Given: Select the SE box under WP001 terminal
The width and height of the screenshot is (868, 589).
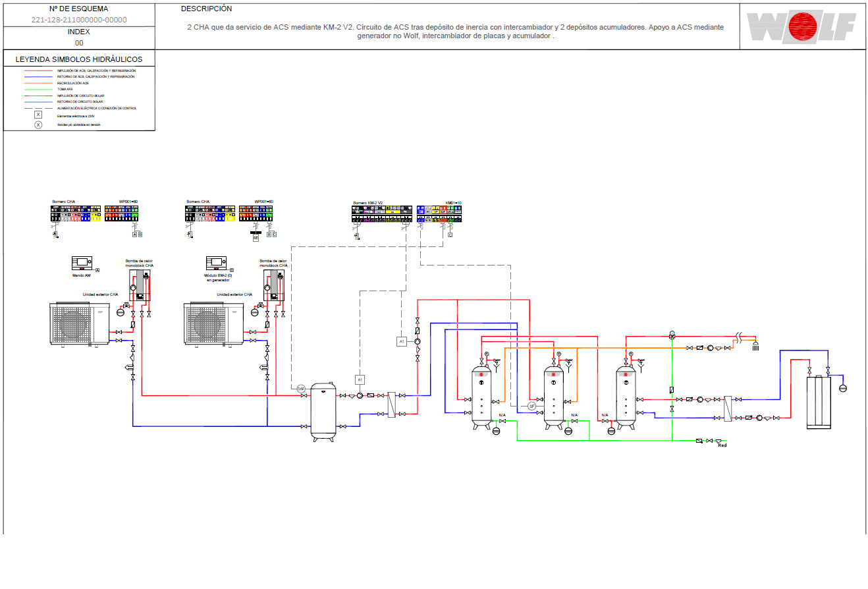Looking at the screenshot, I should tap(256, 238).
